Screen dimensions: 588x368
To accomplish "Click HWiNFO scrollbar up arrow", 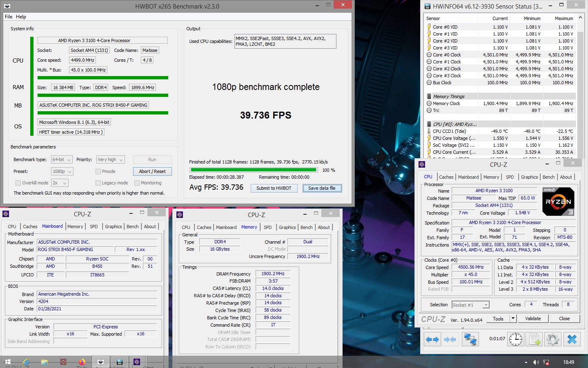I will (x=581, y=18).
